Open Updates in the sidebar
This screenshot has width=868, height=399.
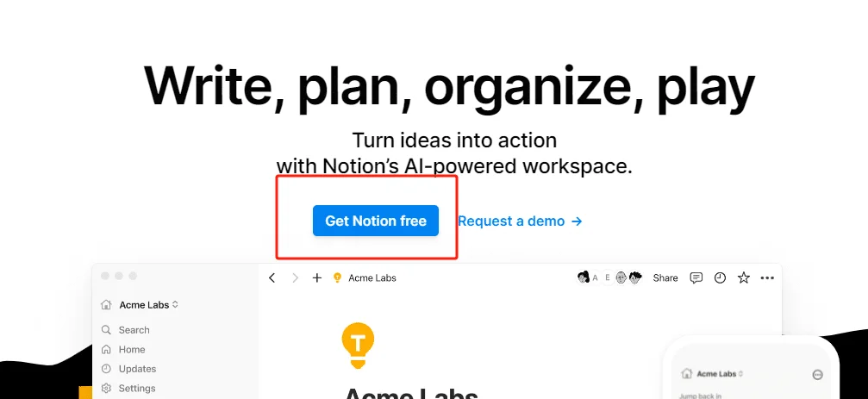[137, 369]
